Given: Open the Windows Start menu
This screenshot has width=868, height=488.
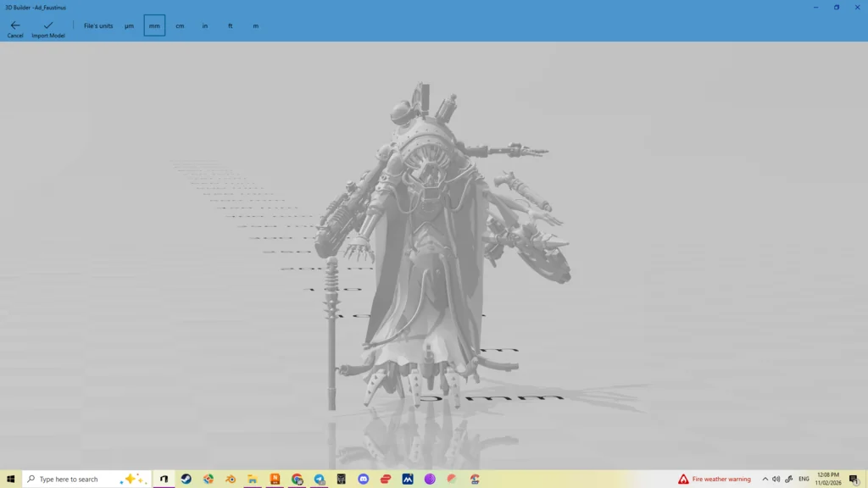Looking at the screenshot, I should [x=11, y=479].
